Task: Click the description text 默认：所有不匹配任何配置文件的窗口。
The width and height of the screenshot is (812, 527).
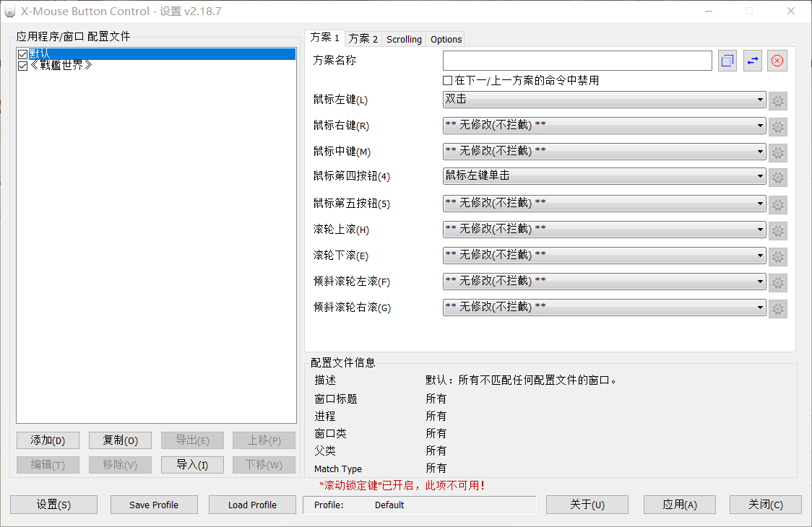Action: coord(522,380)
